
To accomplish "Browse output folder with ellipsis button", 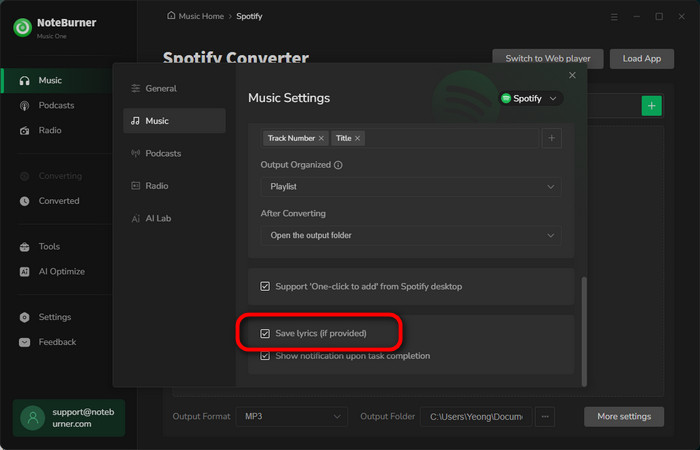I will coord(545,417).
